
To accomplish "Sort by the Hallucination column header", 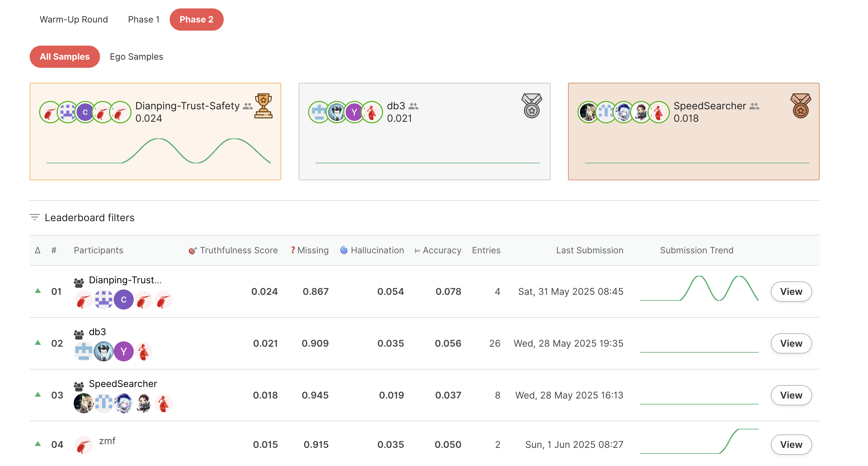I will [377, 250].
